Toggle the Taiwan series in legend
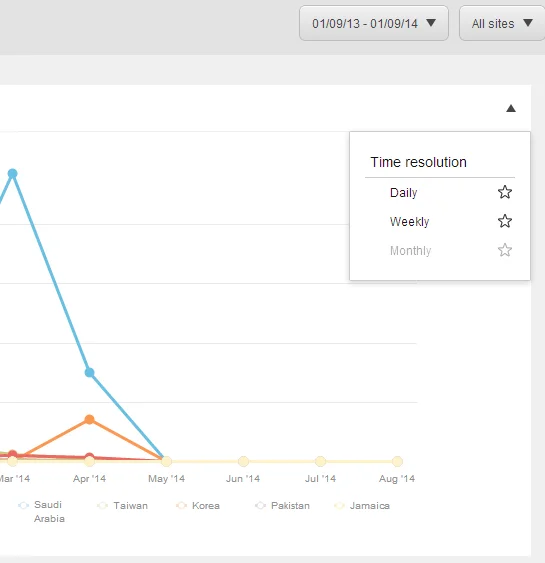The width and height of the screenshot is (545, 563). [x=122, y=506]
